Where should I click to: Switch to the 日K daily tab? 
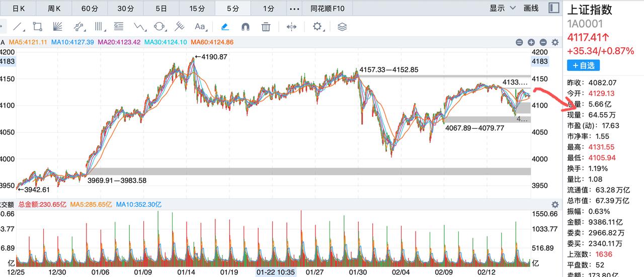coord(18,8)
